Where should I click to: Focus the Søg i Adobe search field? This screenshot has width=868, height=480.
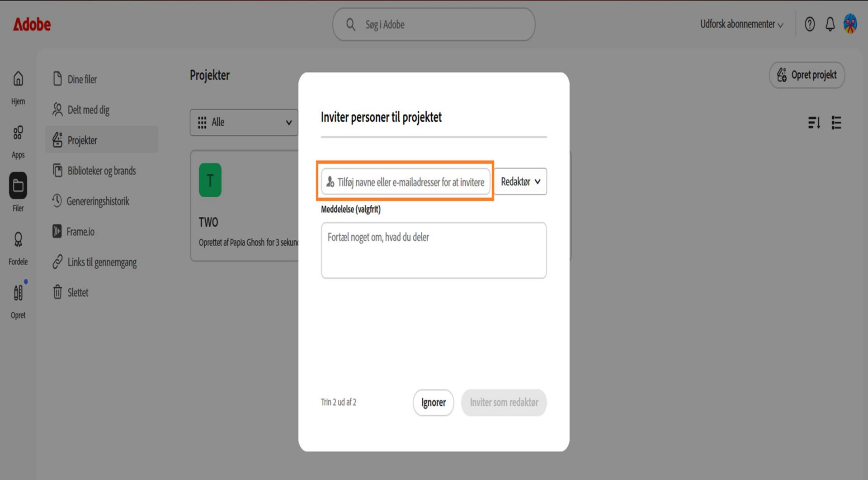(x=434, y=24)
